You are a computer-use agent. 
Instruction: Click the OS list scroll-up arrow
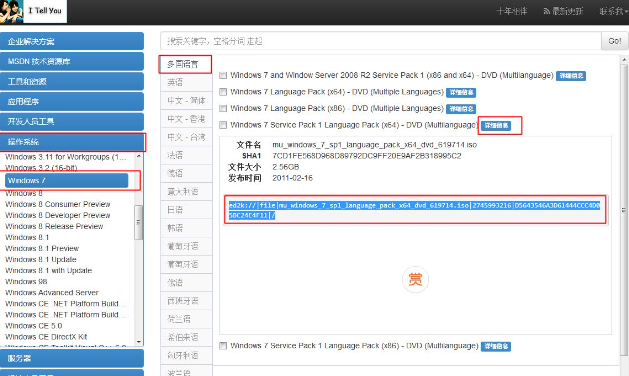coord(139,156)
